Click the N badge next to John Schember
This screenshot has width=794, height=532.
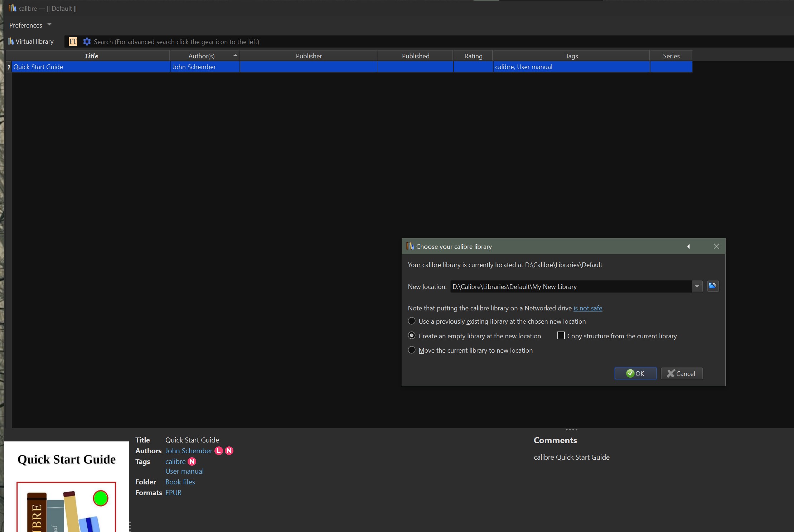(x=229, y=451)
